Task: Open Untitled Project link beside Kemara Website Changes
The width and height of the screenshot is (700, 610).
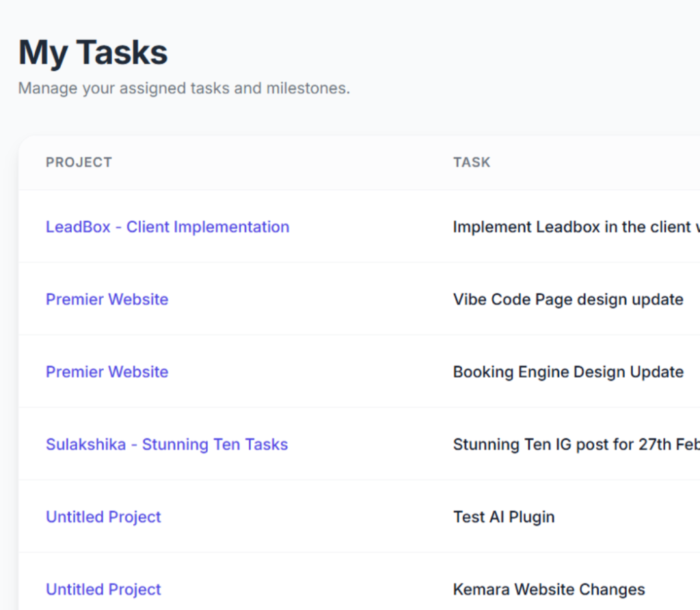Action: click(103, 589)
